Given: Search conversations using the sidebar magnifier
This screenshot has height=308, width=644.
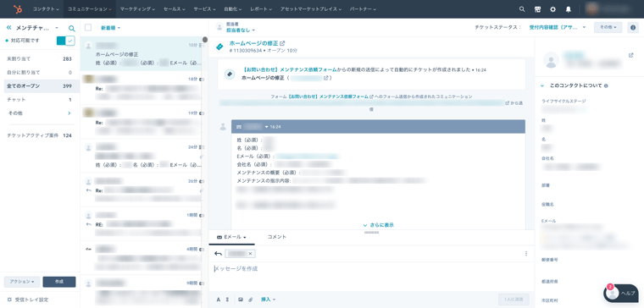Looking at the screenshot, I should [72, 28].
